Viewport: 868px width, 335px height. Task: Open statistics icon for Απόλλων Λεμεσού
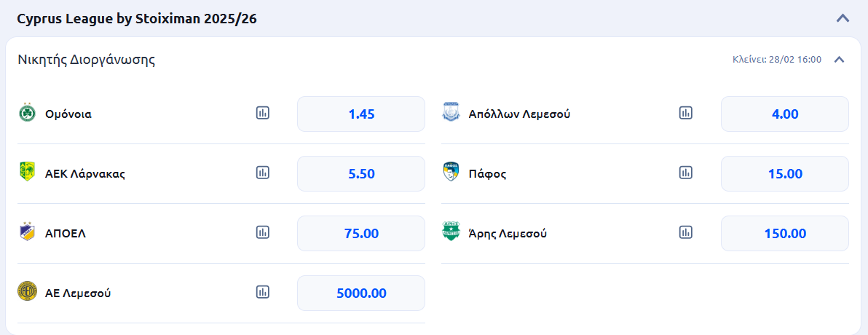[x=686, y=113]
